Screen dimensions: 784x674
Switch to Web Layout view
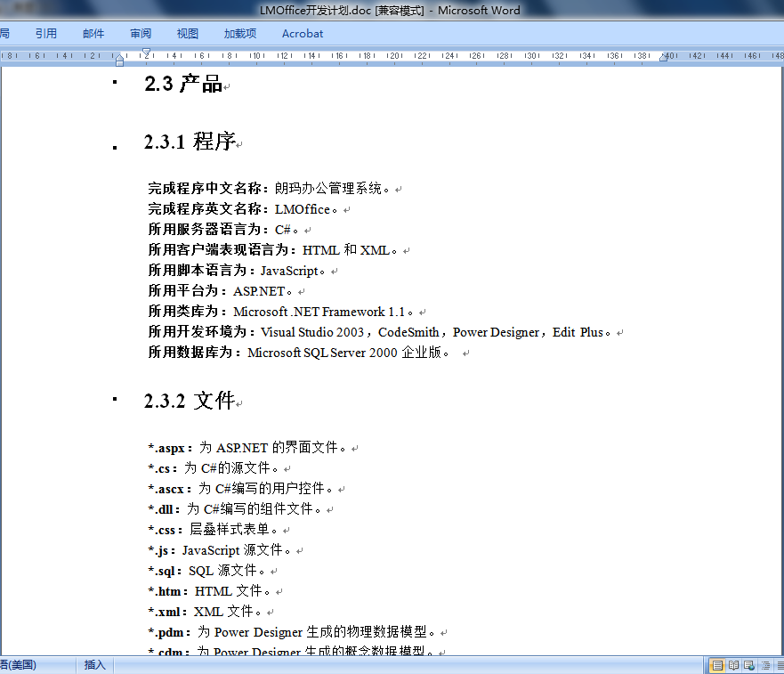coord(749,665)
